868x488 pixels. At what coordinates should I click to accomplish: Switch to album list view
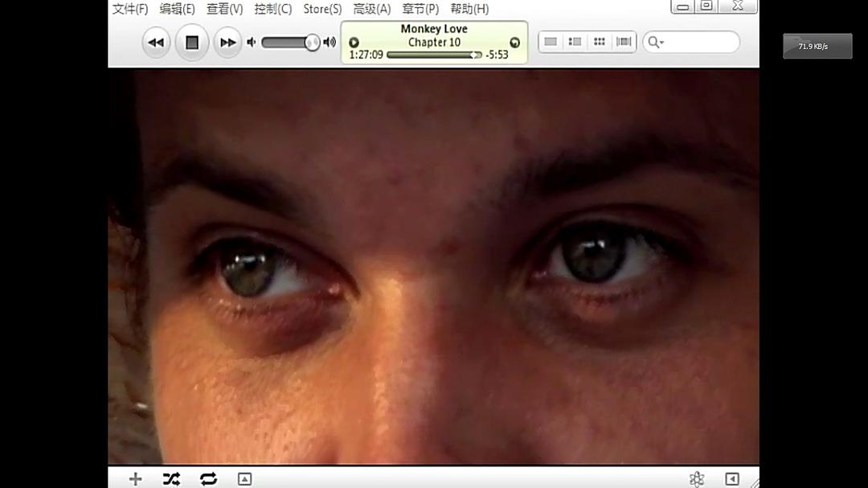(x=575, y=42)
